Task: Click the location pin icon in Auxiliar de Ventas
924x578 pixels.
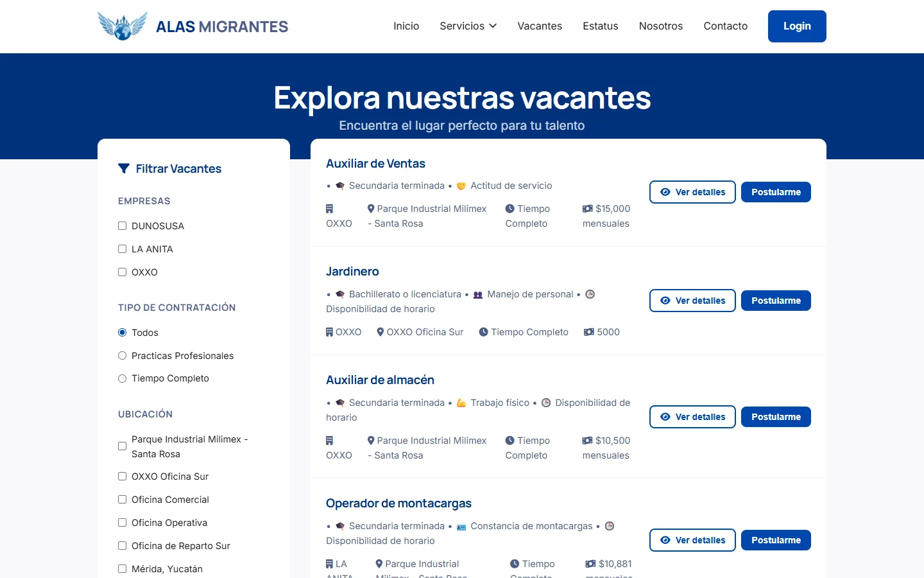Action: [x=371, y=209]
